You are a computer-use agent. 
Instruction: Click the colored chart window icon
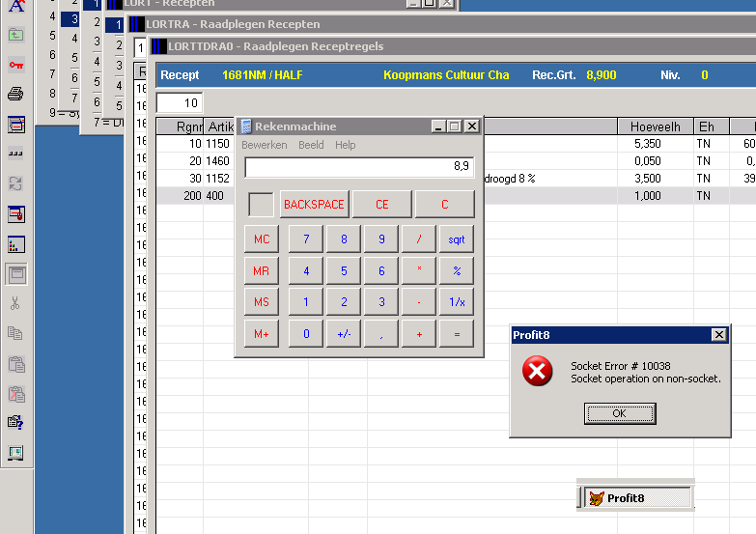coord(15,244)
